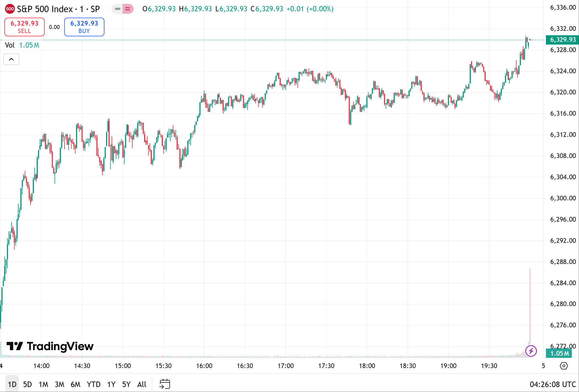Open timezone menu at 04:26:08 UTC
The height and width of the screenshot is (392, 579).
(x=553, y=384)
